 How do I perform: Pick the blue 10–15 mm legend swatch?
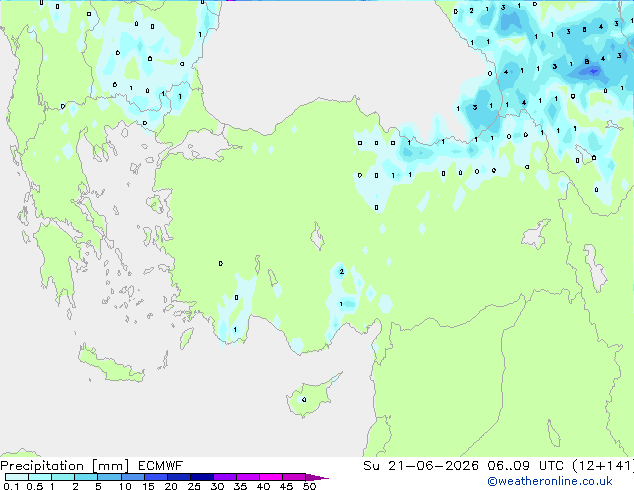click(x=132, y=477)
